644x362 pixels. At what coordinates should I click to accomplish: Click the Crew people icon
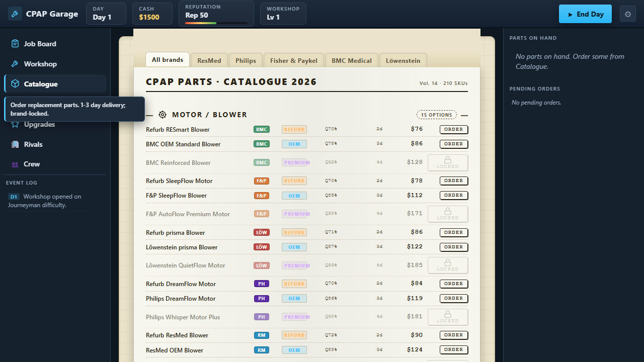(15, 164)
